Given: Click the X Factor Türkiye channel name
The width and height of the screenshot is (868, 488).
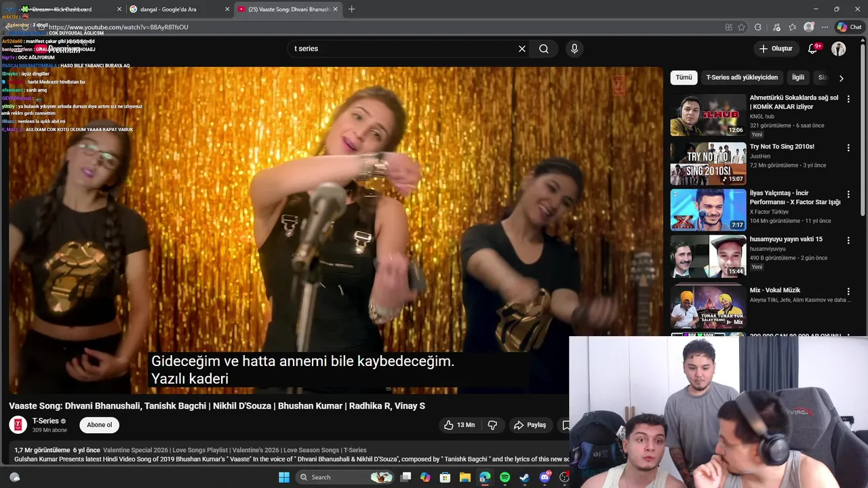Looking at the screenshot, I should coord(769,212).
